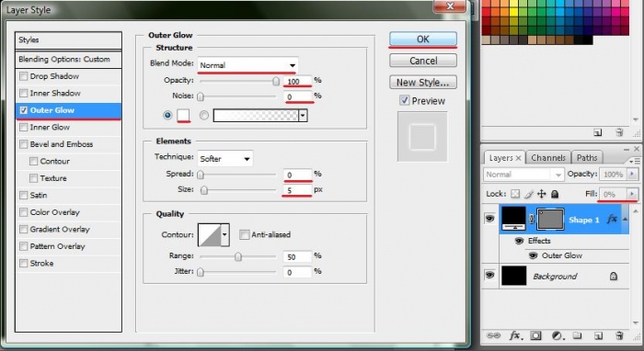Create a new layer in Layers panel
This screenshot has height=351, width=644.
click(598, 335)
